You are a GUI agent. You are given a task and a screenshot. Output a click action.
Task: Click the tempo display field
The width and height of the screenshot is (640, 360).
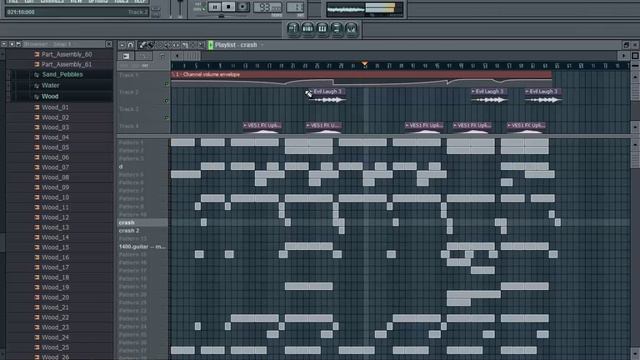coord(267,7)
